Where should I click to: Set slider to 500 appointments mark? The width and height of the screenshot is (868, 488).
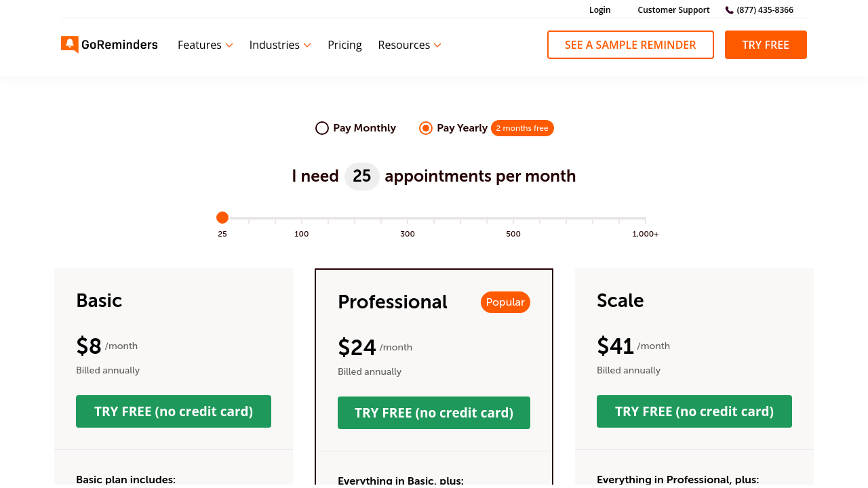point(513,219)
